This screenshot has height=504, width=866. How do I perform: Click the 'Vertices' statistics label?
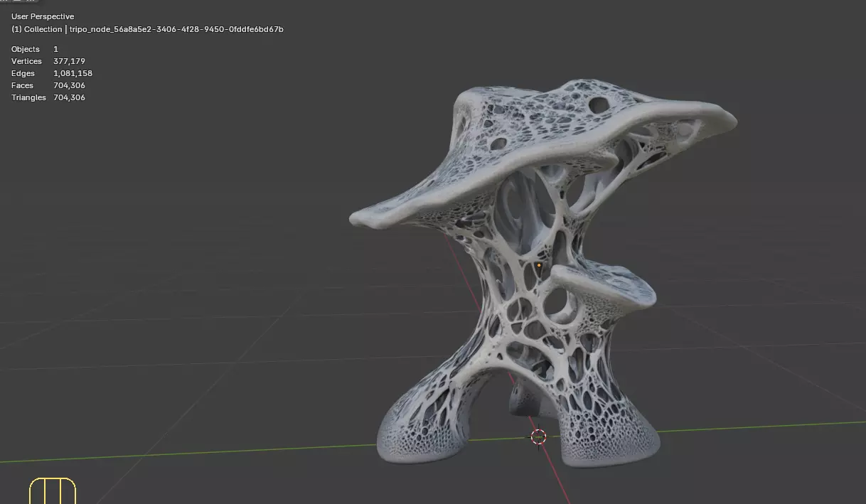(26, 61)
